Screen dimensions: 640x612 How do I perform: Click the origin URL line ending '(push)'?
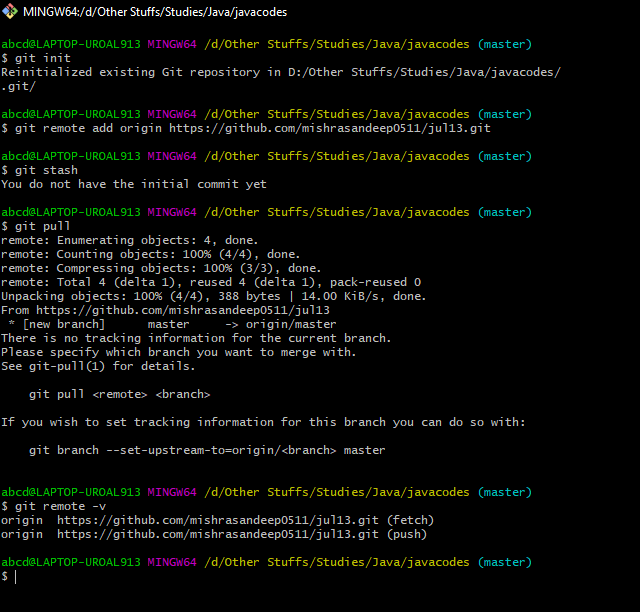pyautogui.click(x=214, y=534)
